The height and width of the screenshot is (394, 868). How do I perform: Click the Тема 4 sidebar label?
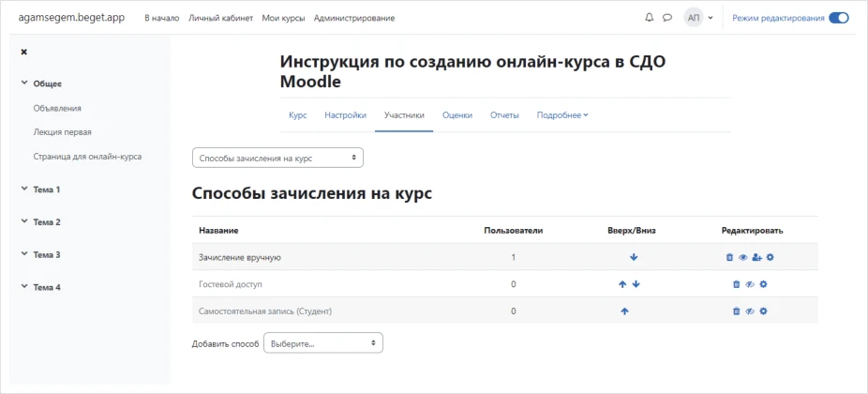pos(47,288)
